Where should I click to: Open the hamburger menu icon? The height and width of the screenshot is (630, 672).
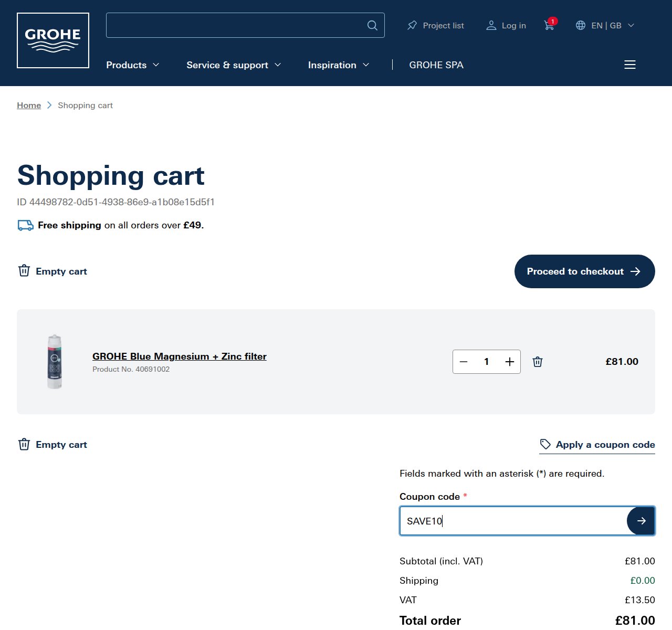click(630, 65)
